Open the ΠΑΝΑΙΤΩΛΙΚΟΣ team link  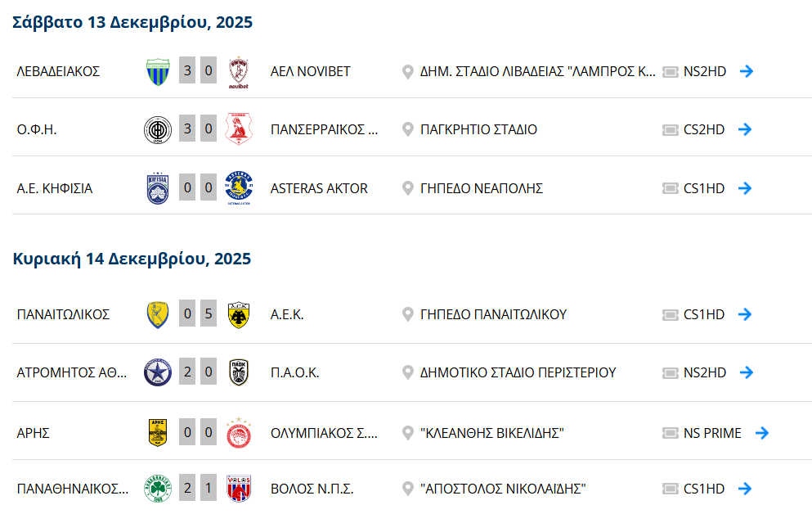(x=63, y=314)
